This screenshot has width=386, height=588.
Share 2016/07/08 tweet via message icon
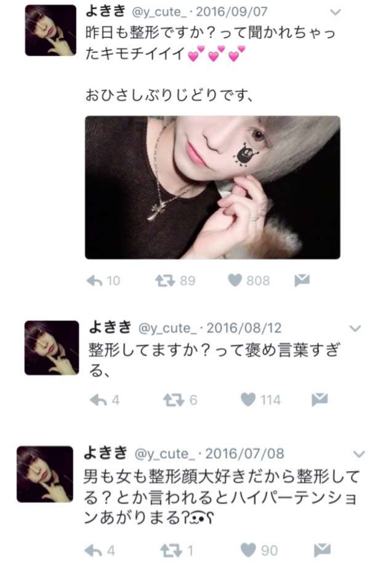pyautogui.click(x=322, y=550)
